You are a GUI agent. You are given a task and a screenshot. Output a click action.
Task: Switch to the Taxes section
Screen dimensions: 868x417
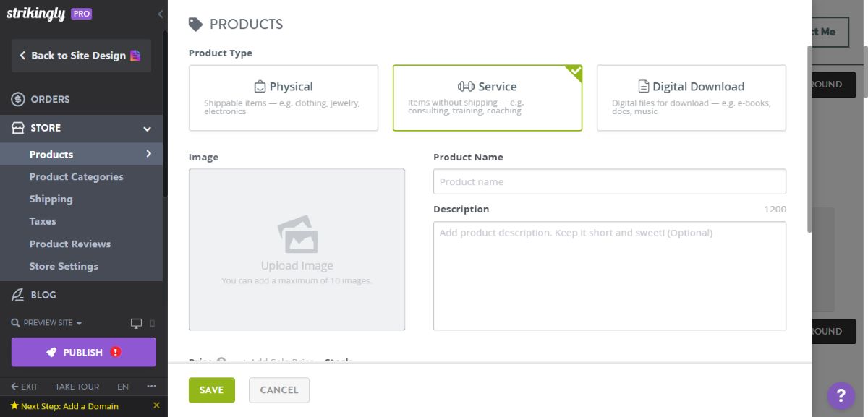tap(43, 221)
